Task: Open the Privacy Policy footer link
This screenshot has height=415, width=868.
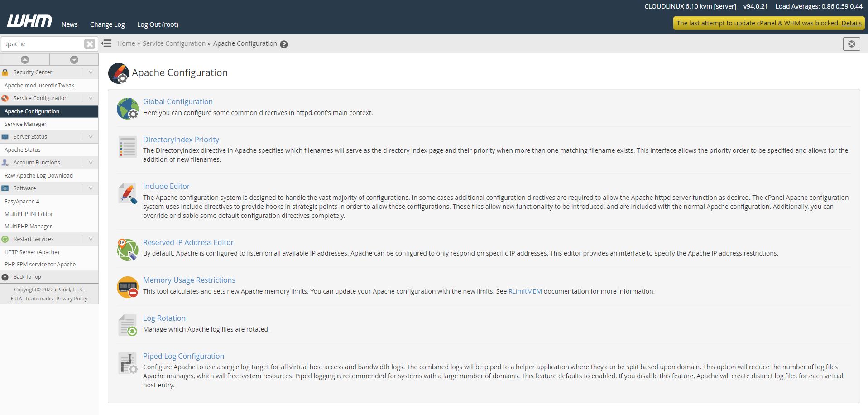Action: coord(72,299)
